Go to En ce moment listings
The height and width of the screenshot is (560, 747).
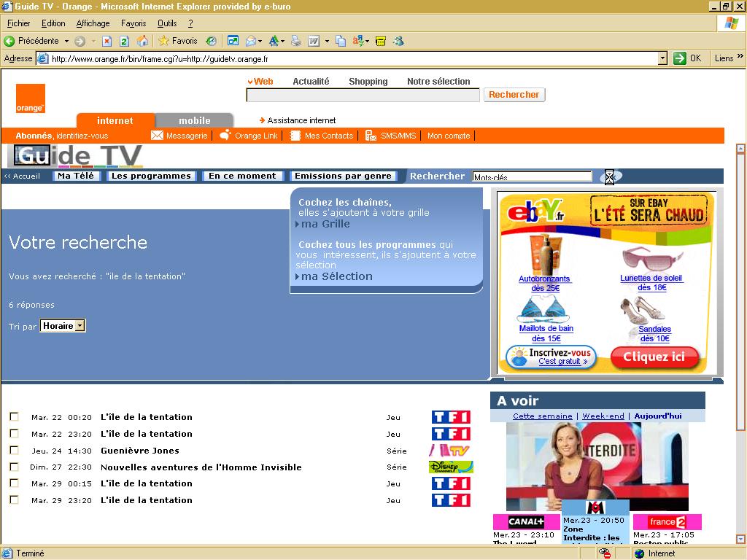coord(242,176)
